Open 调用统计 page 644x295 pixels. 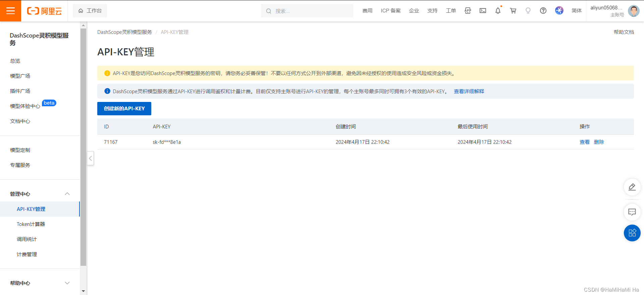[27, 239]
